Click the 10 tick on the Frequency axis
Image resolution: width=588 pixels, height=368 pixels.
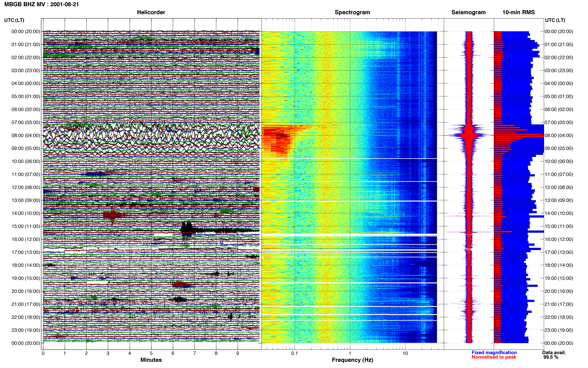[405, 353]
